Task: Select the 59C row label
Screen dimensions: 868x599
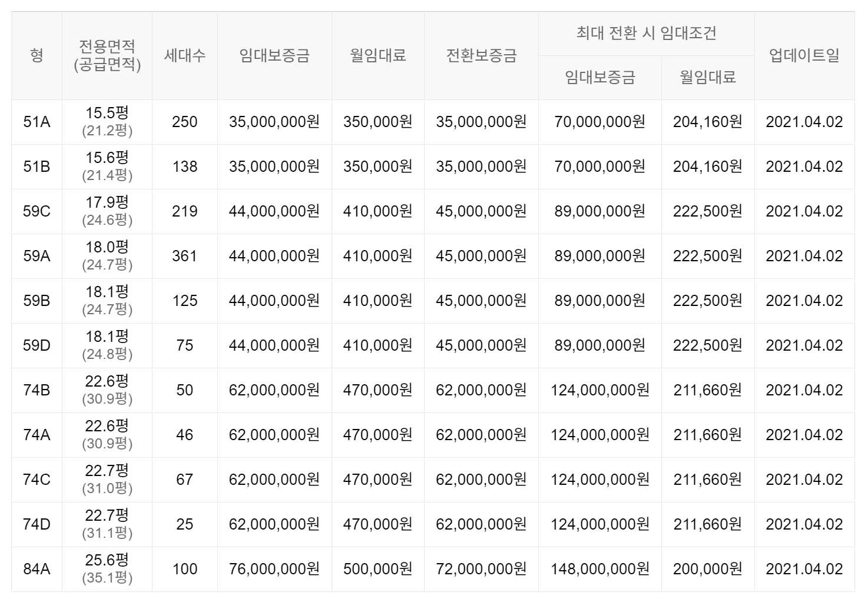Action: 37,211
